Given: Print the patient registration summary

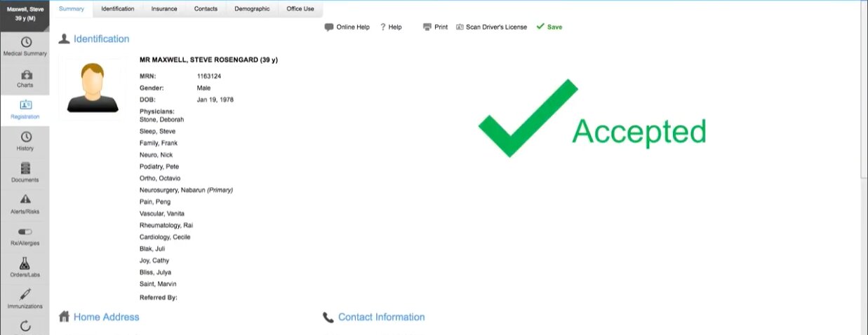Looking at the screenshot, I should point(435,27).
